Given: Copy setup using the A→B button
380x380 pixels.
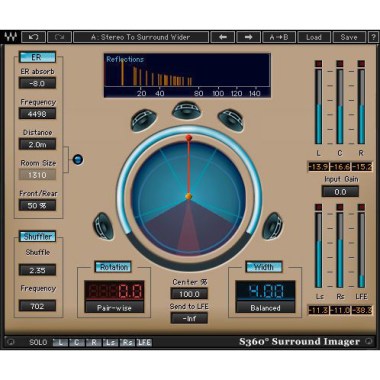Looking at the screenshot, I should tap(279, 37).
